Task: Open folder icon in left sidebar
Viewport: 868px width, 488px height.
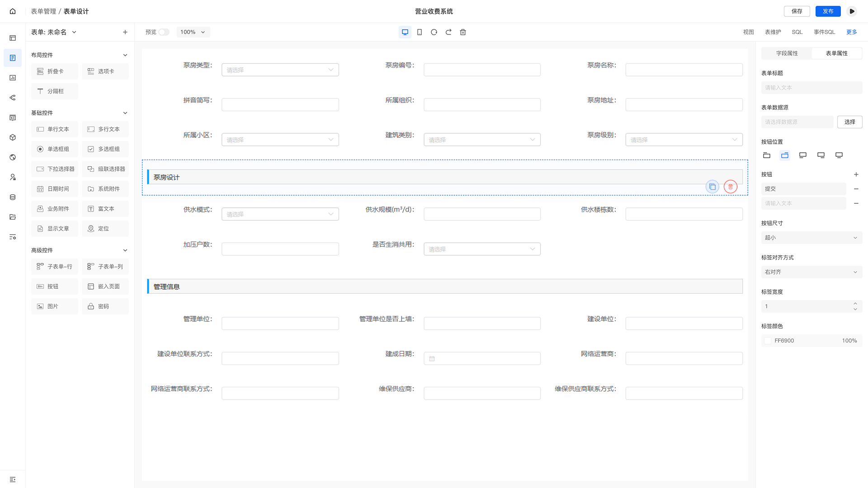Action: tap(13, 217)
